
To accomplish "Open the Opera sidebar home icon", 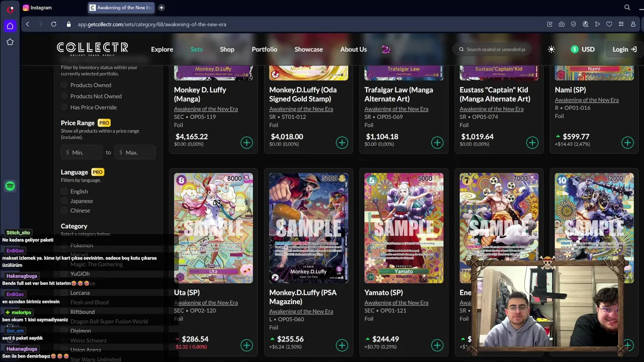I will (x=10, y=26).
